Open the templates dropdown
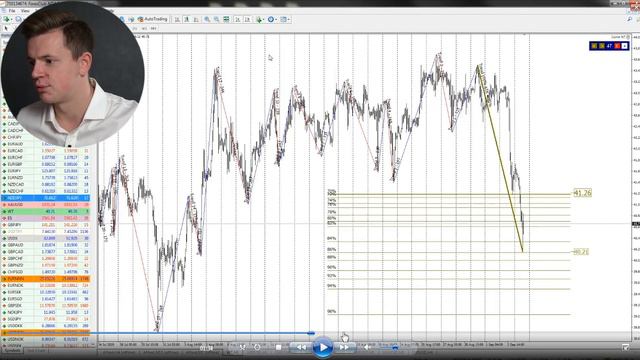This screenshot has width=640, height=360. [285, 19]
